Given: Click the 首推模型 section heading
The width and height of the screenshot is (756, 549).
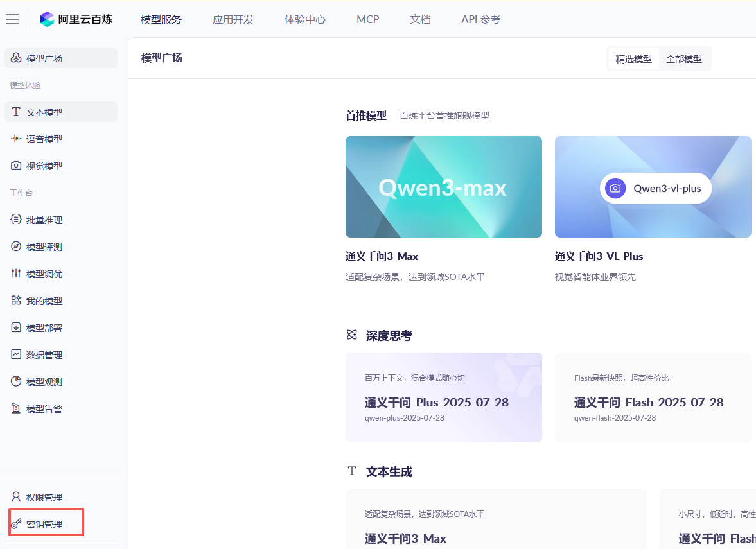Looking at the screenshot, I should (x=366, y=116).
